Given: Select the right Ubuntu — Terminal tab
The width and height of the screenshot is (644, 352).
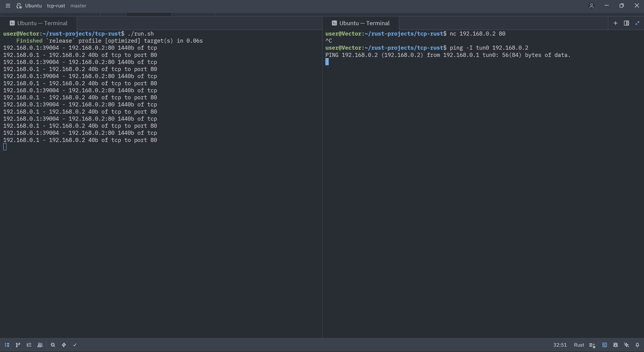Looking at the screenshot, I should click(361, 23).
